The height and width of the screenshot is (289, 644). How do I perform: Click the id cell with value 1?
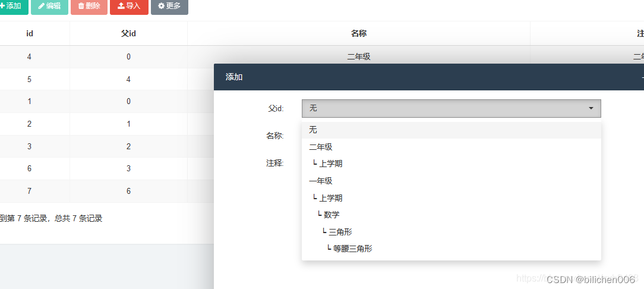[29, 101]
